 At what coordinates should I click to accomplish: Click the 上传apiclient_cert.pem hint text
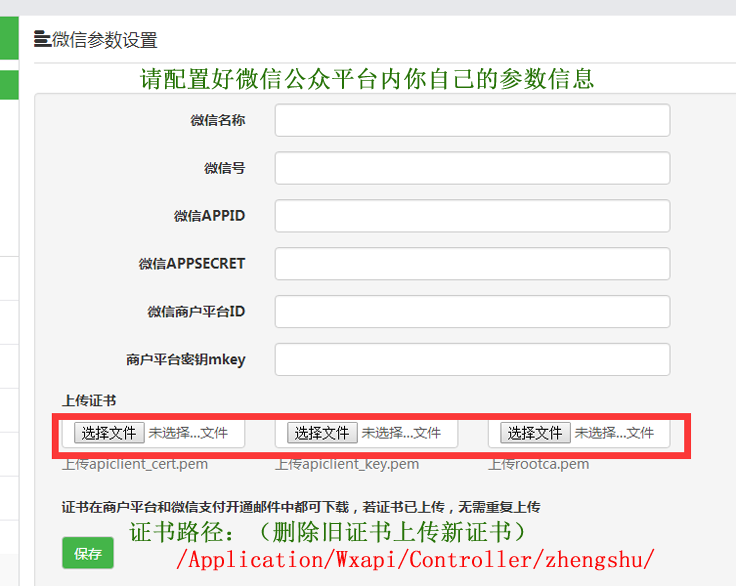point(135,464)
